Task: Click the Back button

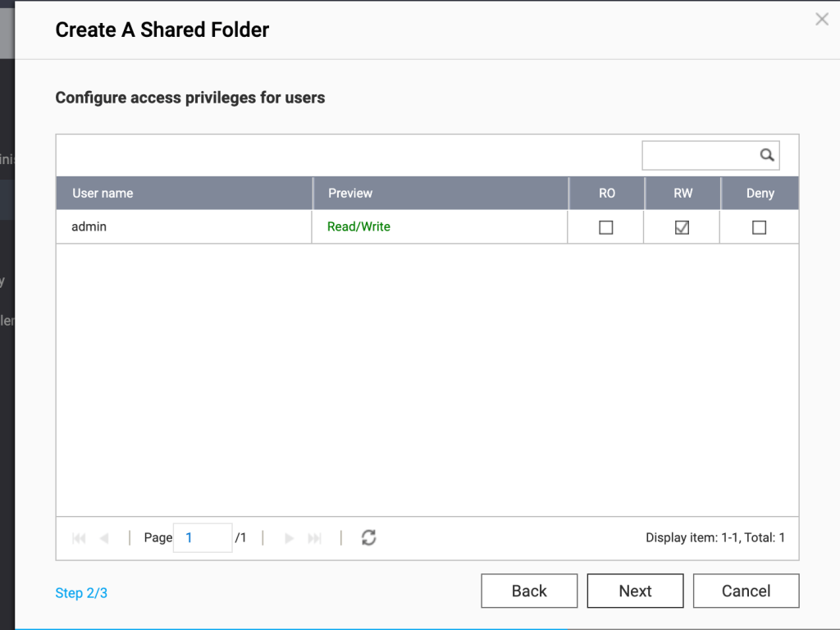Action: click(528, 591)
